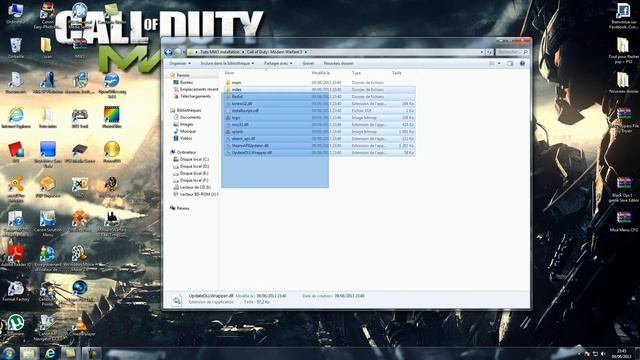Open the change view options dropdown arrow
This screenshot has height=360, width=640.
(x=499, y=63)
